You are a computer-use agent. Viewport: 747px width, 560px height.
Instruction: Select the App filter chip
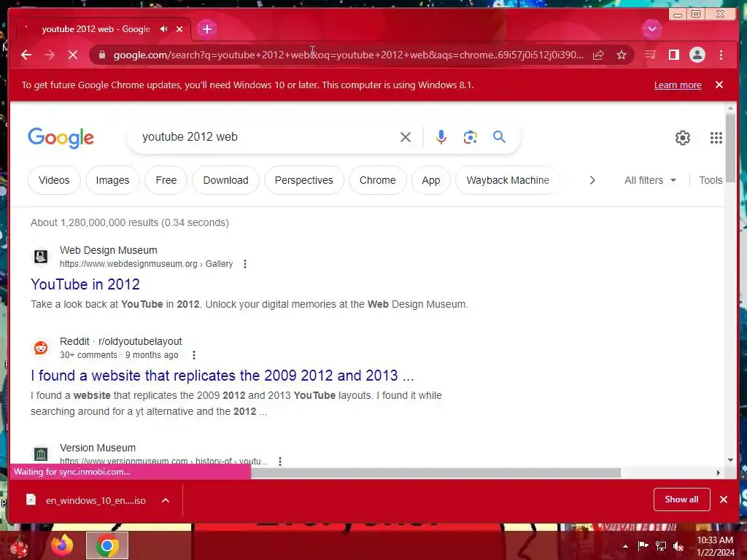click(430, 180)
